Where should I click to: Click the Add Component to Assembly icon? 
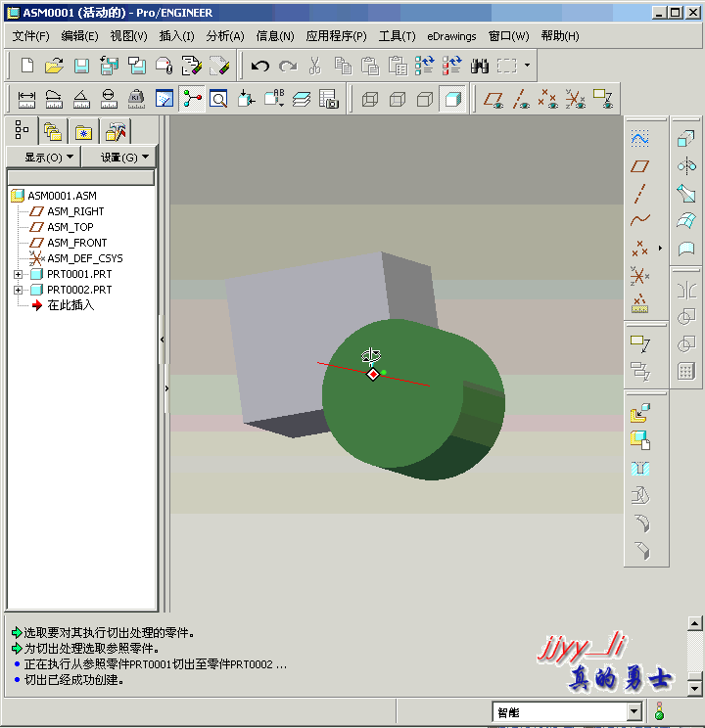tap(640, 413)
